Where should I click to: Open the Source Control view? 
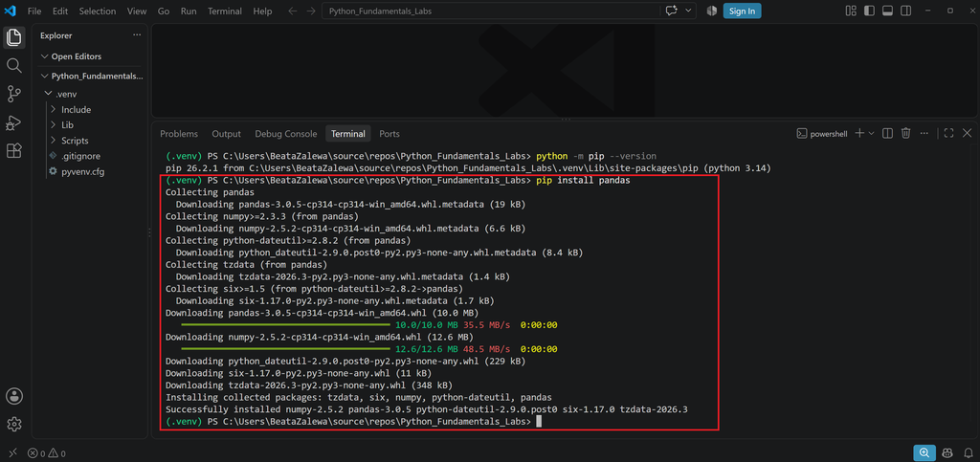(x=13, y=95)
